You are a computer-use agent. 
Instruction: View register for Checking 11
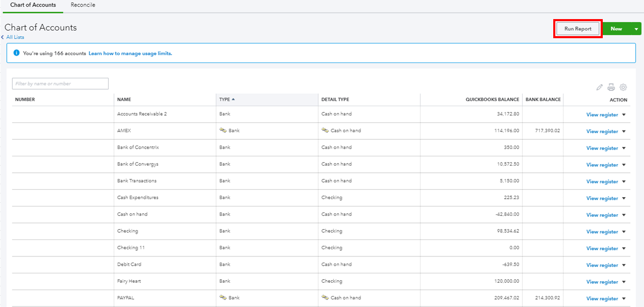pos(602,248)
